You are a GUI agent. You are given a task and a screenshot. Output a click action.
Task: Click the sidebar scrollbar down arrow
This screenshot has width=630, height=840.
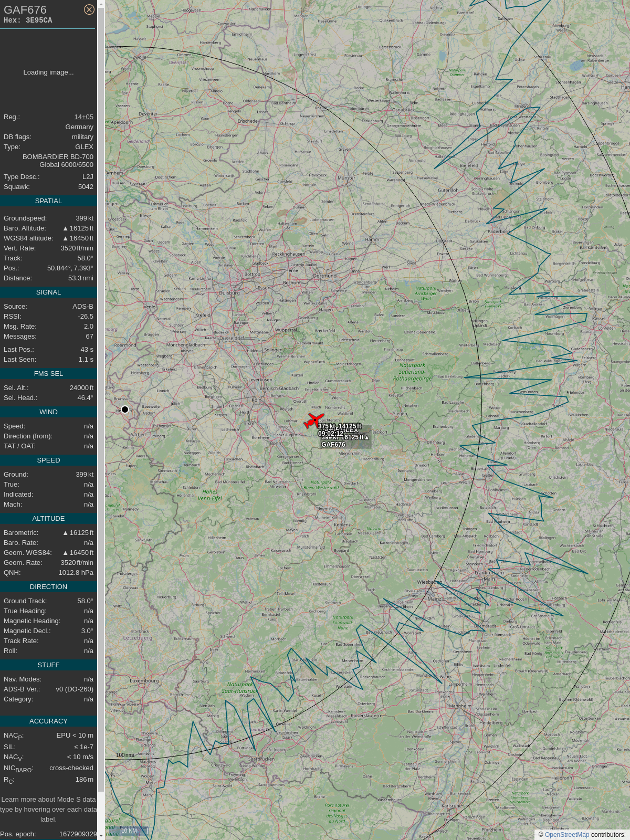tap(101, 836)
